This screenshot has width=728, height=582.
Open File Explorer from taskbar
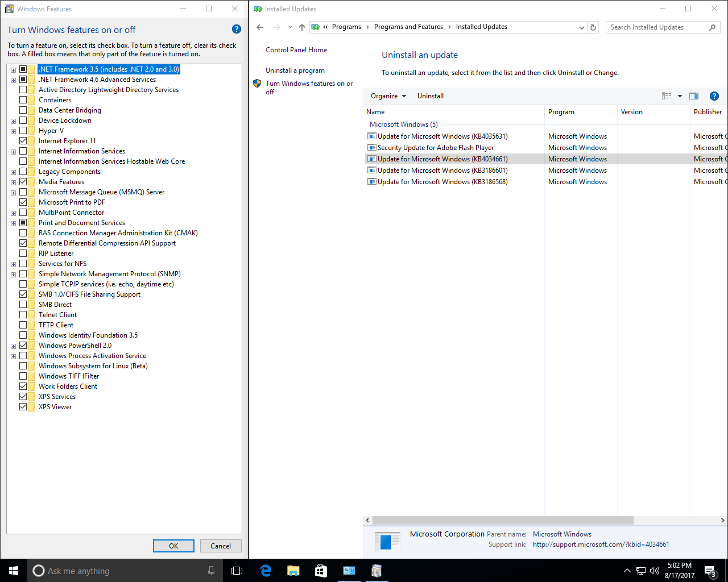[293, 571]
